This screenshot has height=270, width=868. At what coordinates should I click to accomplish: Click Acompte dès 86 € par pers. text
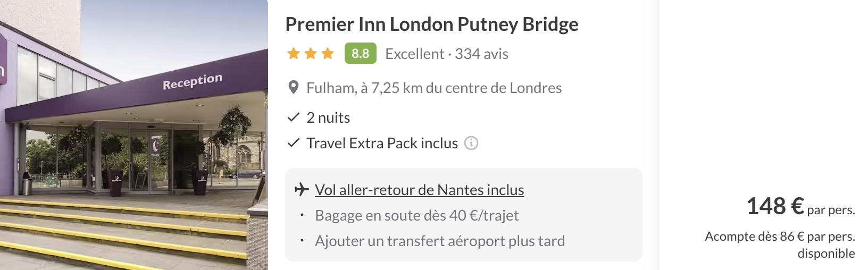[780, 237]
